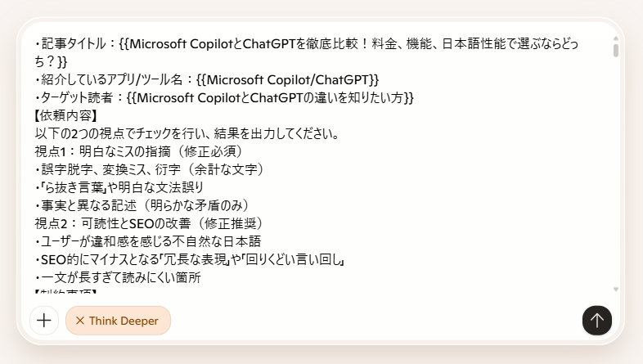Click the 事実と異なる記述 line
This screenshot has height=364, width=643.
point(142,206)
